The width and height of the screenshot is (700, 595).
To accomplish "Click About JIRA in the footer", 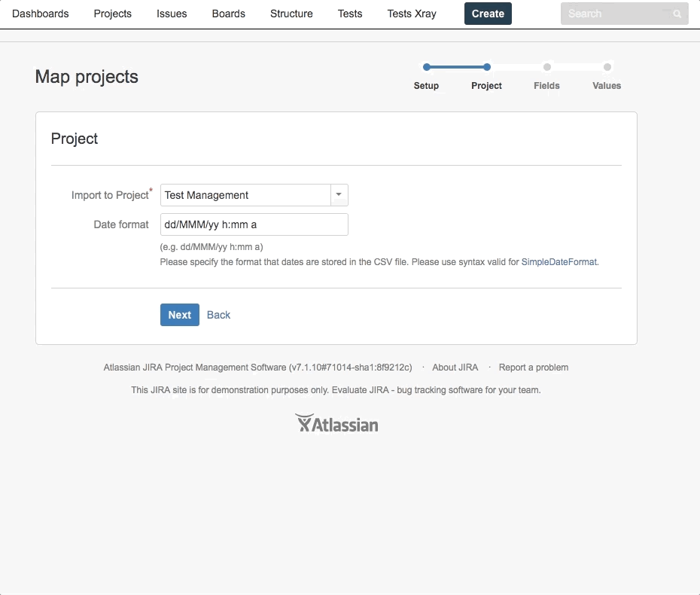I will (455, 368).
